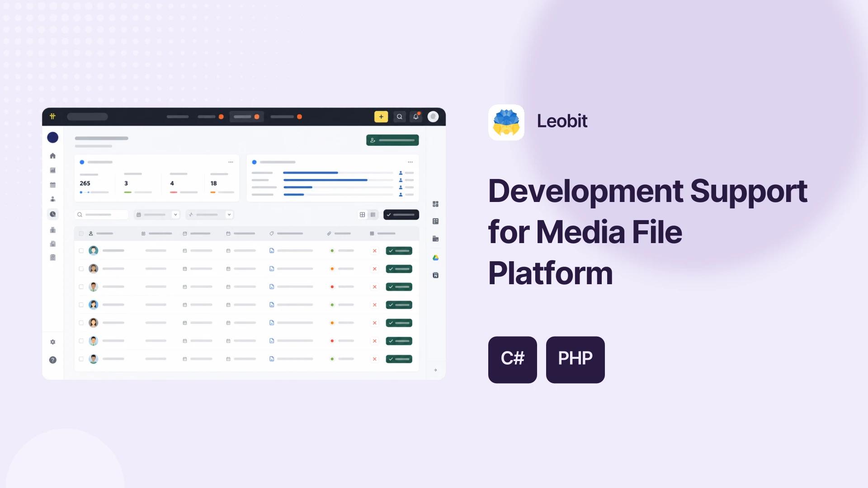Click the topmost blue progress bar in card
The height and width of the screenshot is (488, 868).
coord(311,173)
